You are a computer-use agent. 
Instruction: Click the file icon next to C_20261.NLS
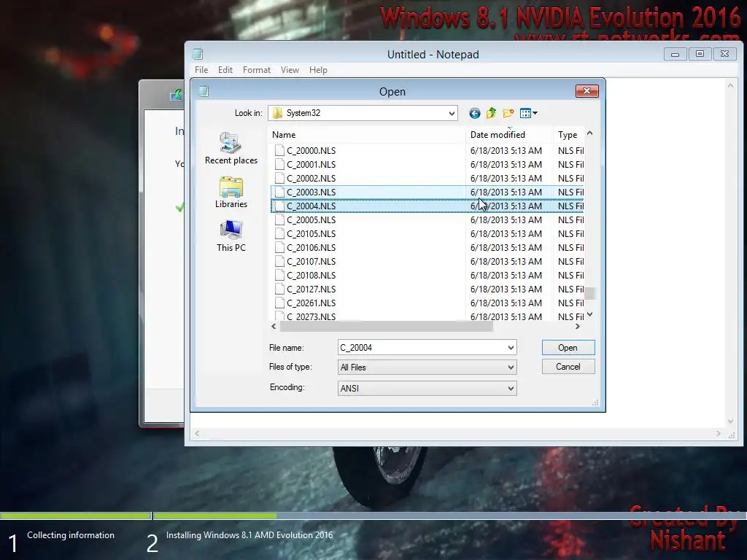coord(279,303)
